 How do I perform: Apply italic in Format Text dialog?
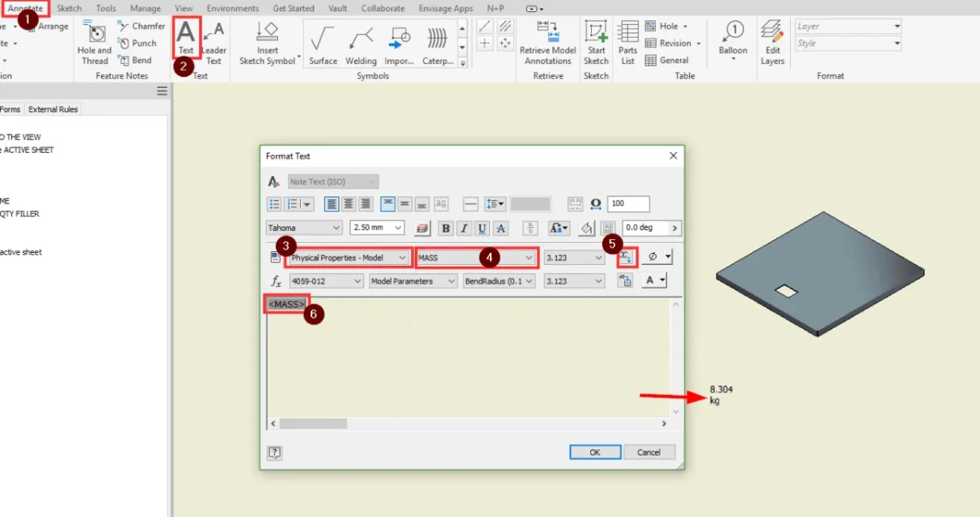coord(464,229)
